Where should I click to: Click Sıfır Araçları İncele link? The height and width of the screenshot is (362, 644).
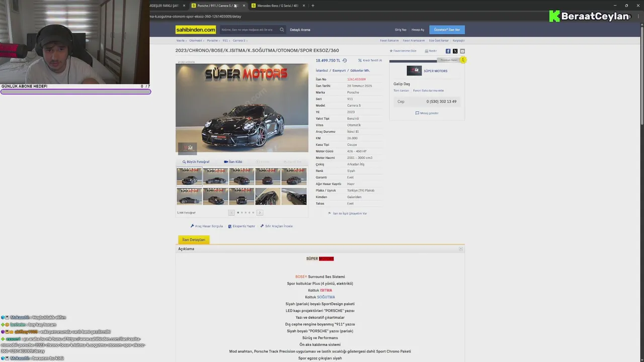click(276, 226)
